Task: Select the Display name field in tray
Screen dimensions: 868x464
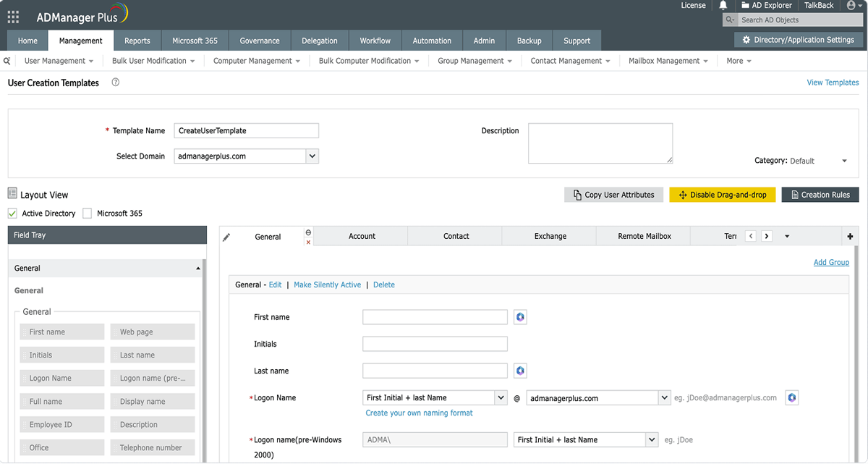Action: click(152, 402)
